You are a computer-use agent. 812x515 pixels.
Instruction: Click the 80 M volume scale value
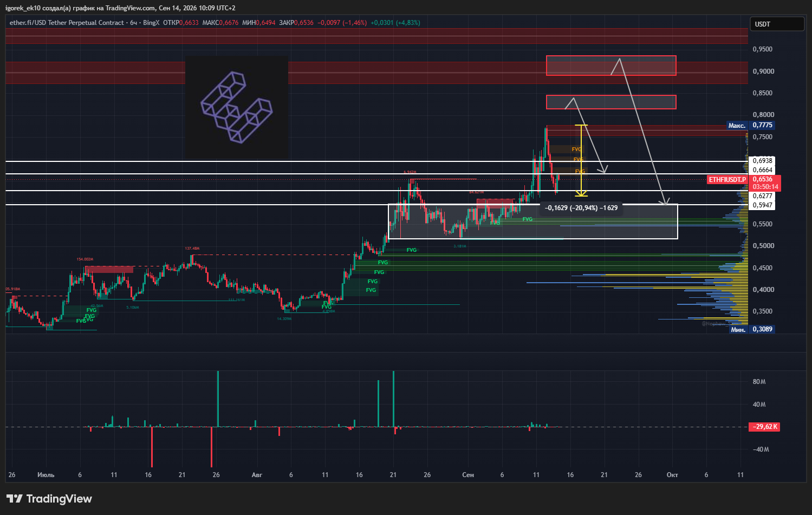[759, 382]
